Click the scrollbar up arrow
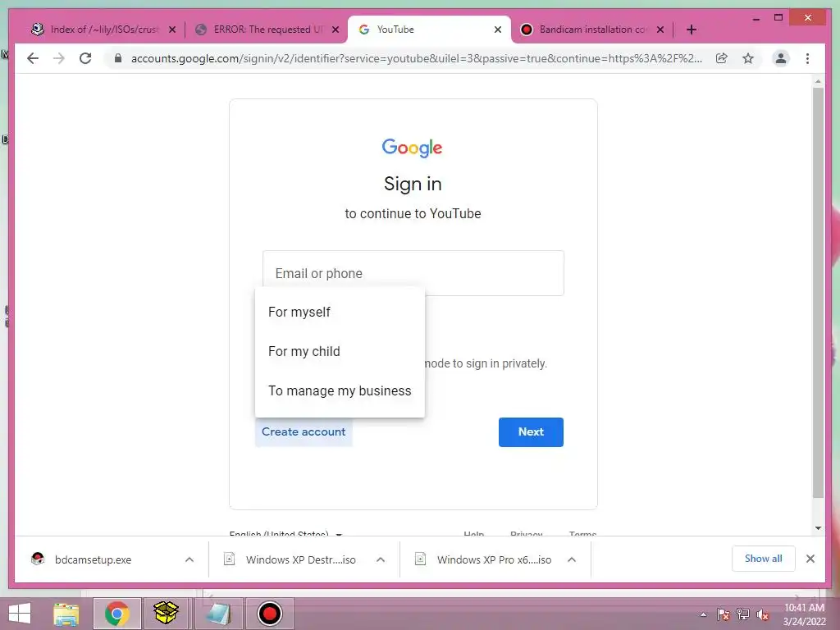The height and width of the screenshot is (630, 840). (x=818, y=81)
